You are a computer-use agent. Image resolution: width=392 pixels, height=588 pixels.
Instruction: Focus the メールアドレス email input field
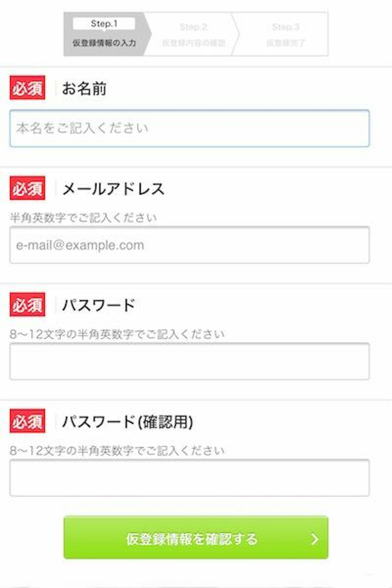point(189,245)
